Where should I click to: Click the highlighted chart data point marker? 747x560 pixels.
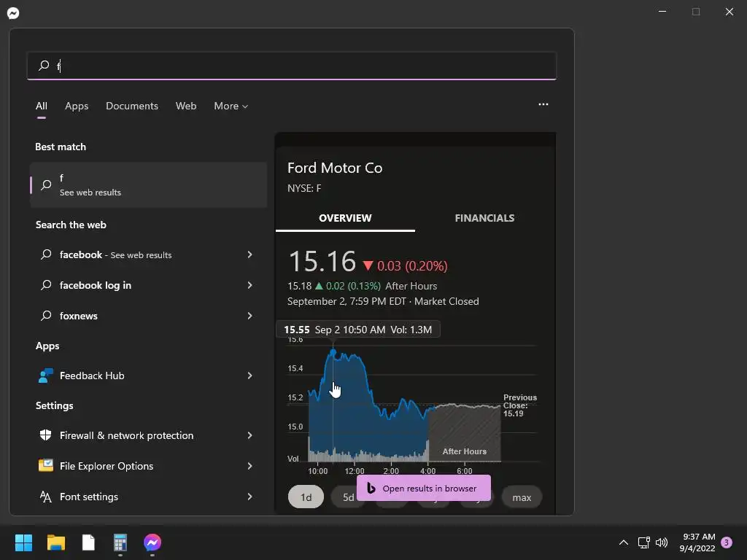tap(333, 352)
